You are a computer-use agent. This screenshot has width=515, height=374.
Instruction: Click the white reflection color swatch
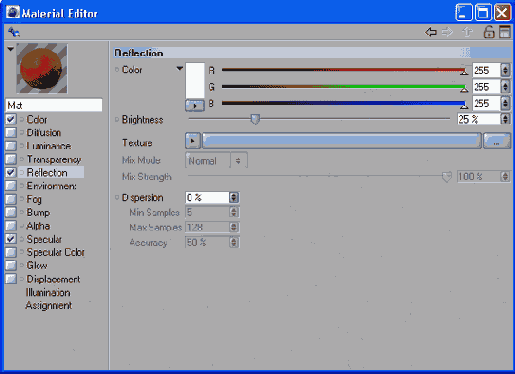point(195,80)
